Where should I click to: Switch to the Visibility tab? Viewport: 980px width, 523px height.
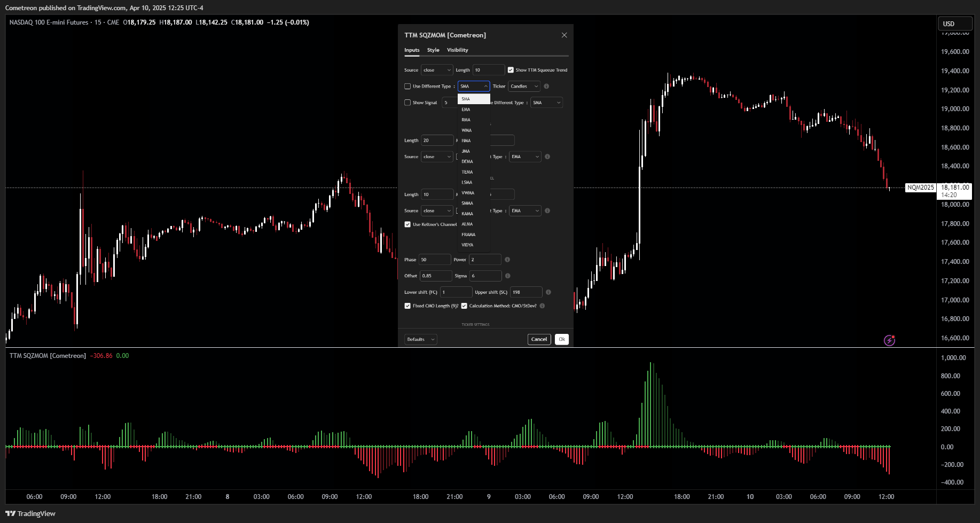pos(458,50)
